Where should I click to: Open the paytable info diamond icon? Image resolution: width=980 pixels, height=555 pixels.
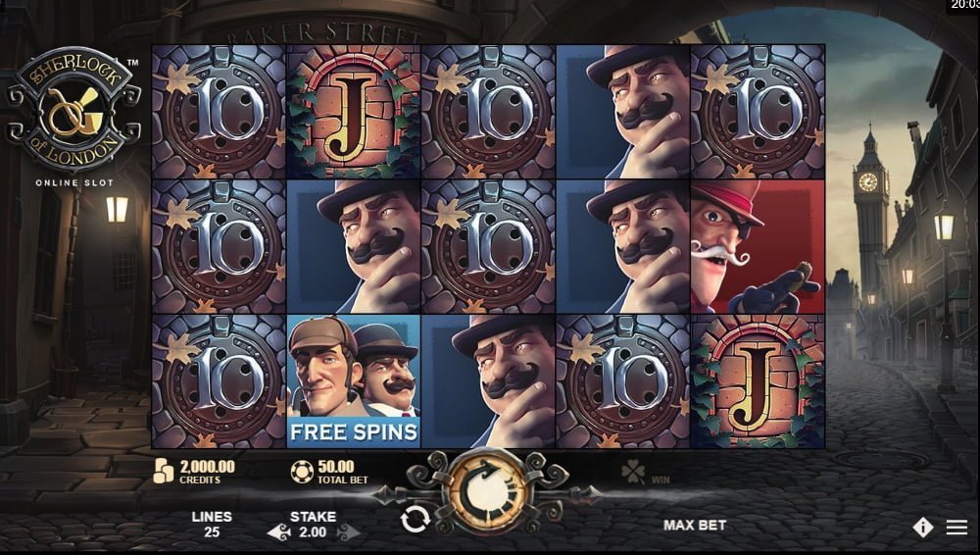coord(922,528)
